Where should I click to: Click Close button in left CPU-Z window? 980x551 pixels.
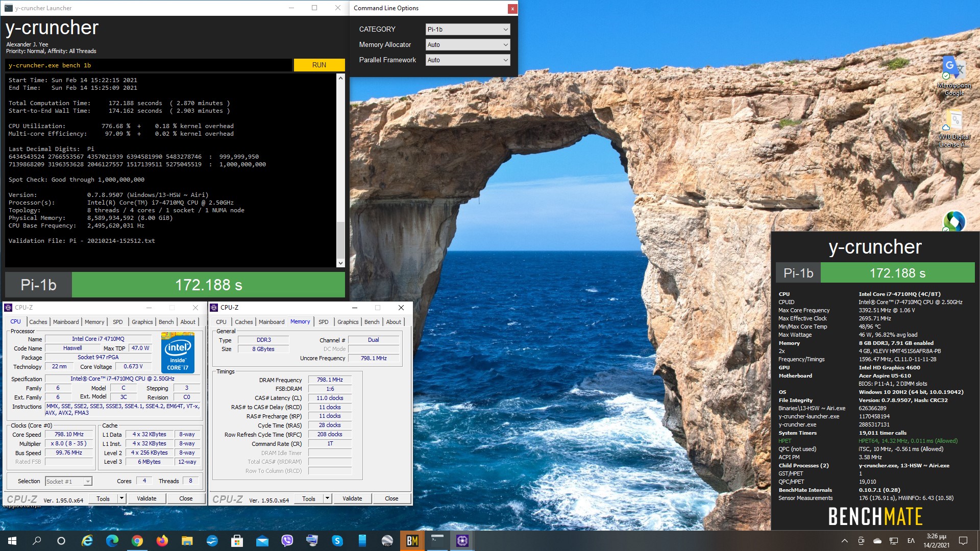tap(186, 498)
